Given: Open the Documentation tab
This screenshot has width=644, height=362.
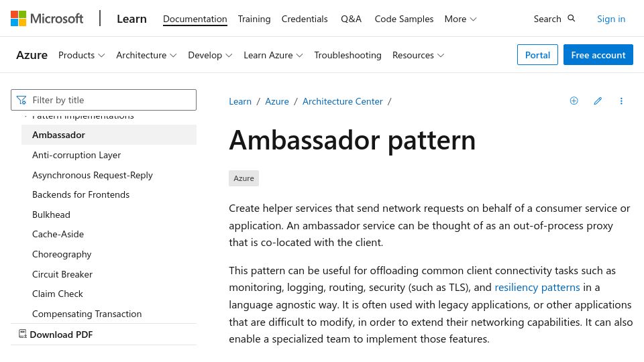Looking at the screenshot, I should point(195,19).
